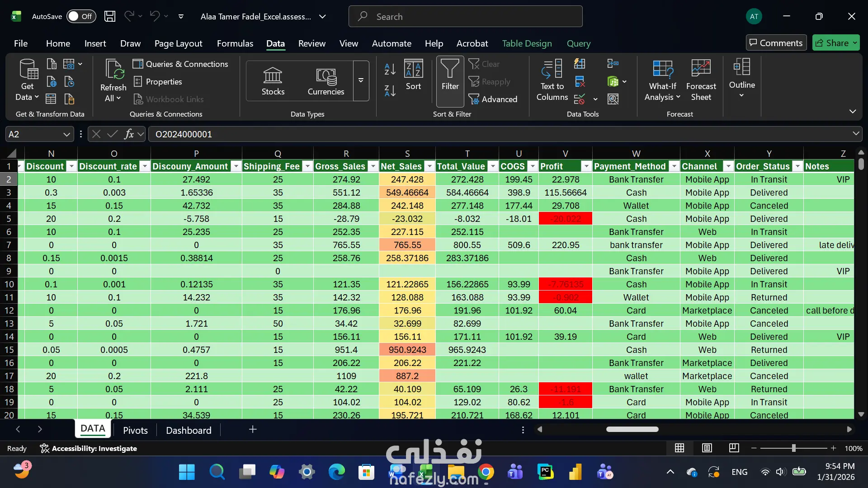Click the Comments button
868x488 pixels.
tap(776, 43)
